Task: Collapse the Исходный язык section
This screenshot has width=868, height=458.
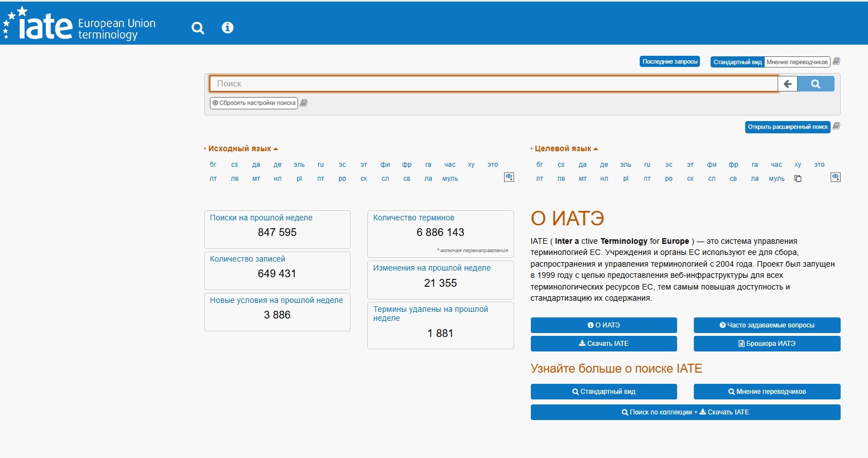Action: pos(241,148)
